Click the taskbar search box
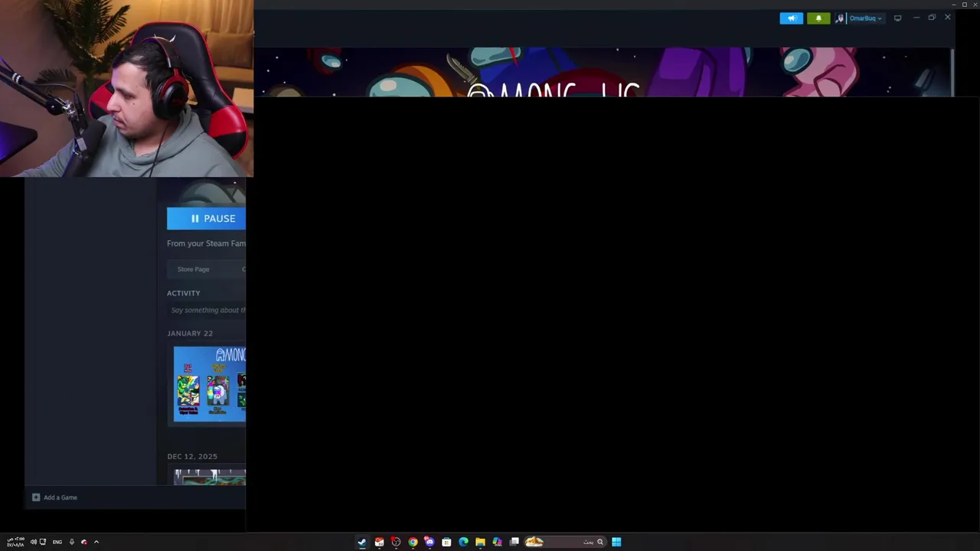The height and width of the screenshot is (551, 980). [566, 542]
